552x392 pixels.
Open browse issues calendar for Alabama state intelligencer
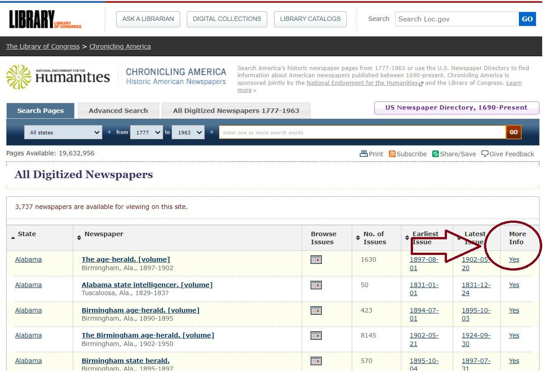point(316,285)
